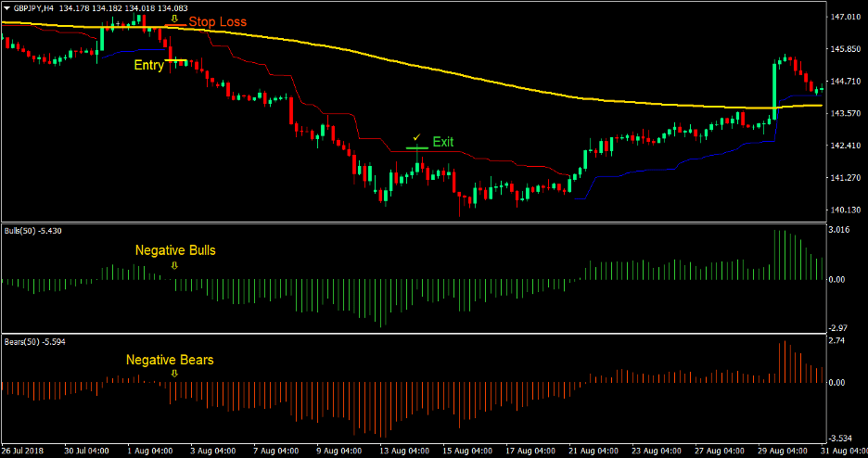Viewport: 868px width, 458px height.
Task: Click the 7 Aug 04:00 time label
Action: [x=278, y=451]
